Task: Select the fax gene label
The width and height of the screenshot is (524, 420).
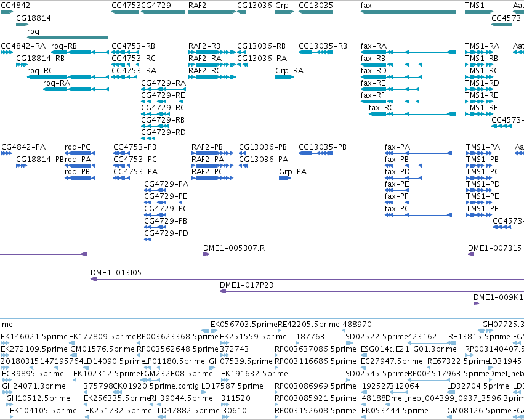Action: point(366,6)
